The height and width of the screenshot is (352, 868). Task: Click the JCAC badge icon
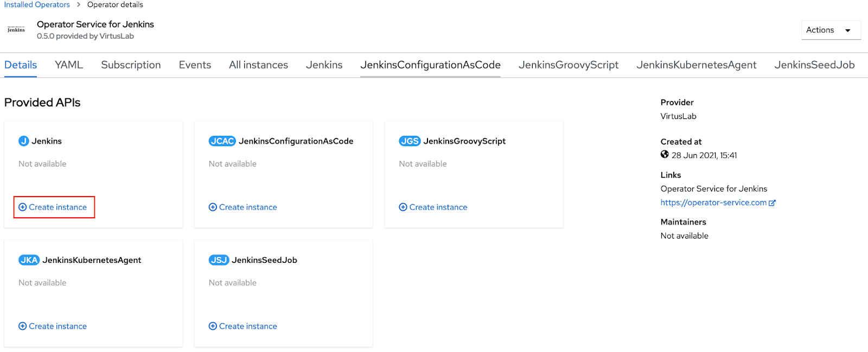pyautogui.click(x=222, y=141)
